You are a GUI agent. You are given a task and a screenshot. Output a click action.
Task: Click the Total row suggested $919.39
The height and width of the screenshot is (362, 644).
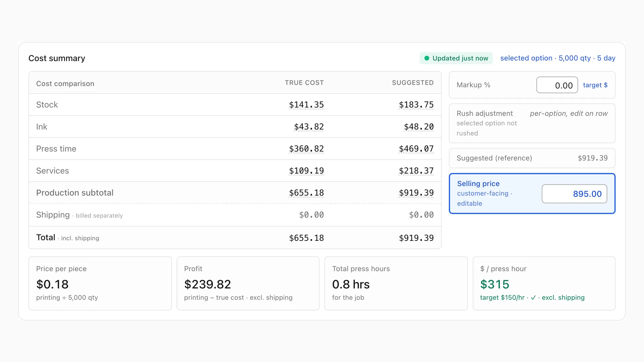[416, 238]
